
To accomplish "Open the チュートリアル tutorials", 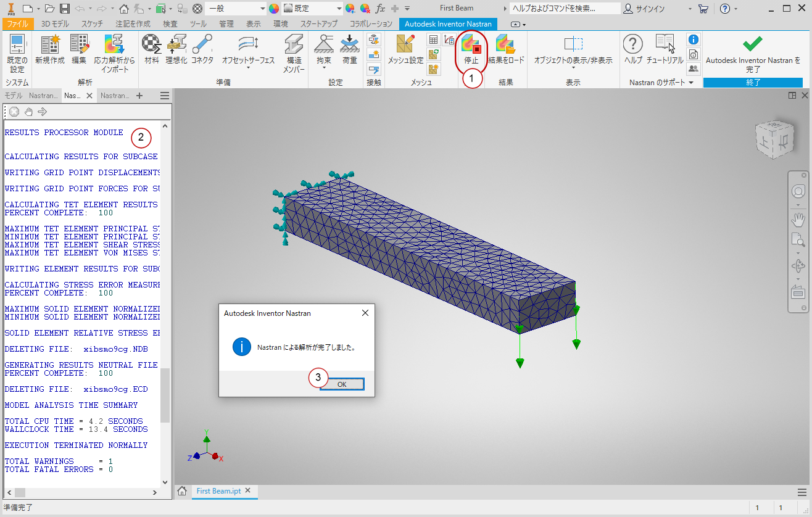I will tap(665, 44).
